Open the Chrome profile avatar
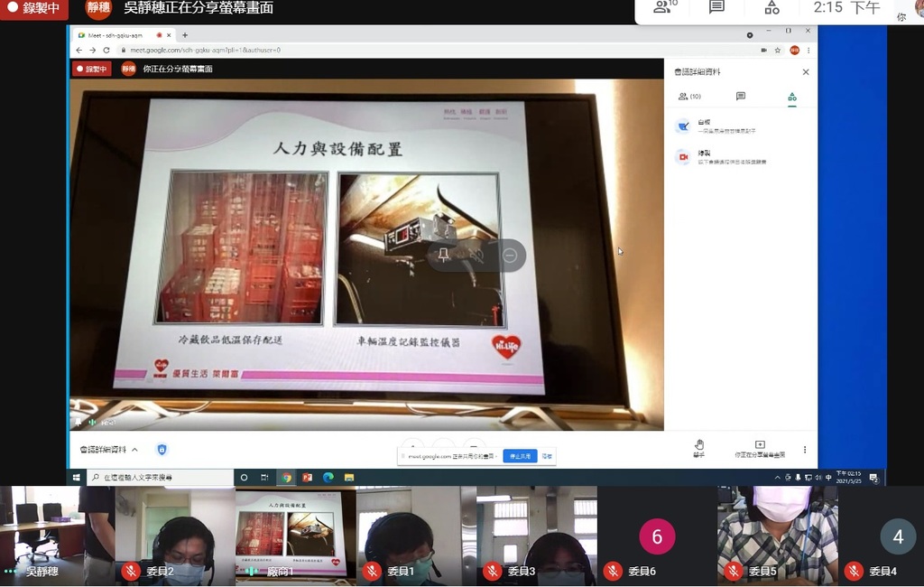Image resolution: width=924 pixels, height=587 pixels. pyautogui.click(x=794, y=51)
